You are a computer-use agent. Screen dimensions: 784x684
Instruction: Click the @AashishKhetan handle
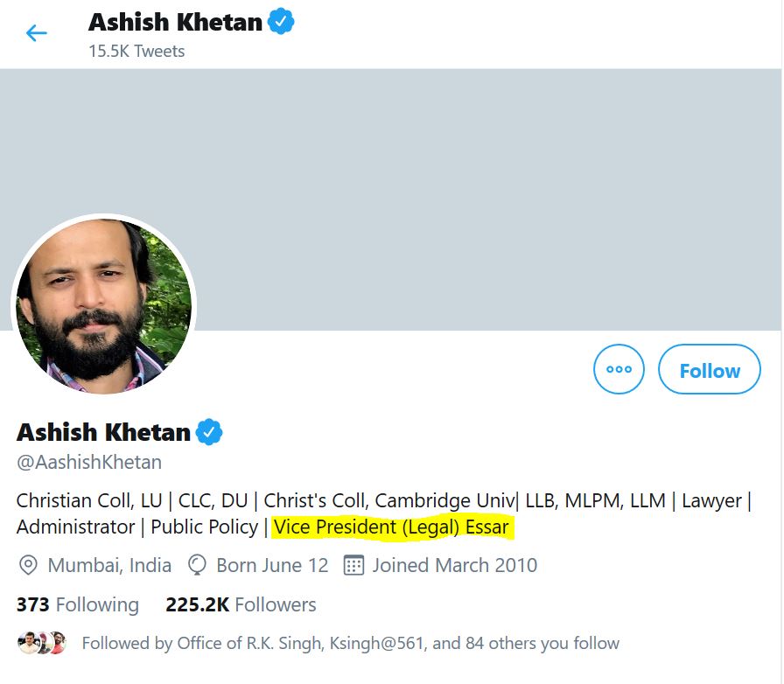89,462
